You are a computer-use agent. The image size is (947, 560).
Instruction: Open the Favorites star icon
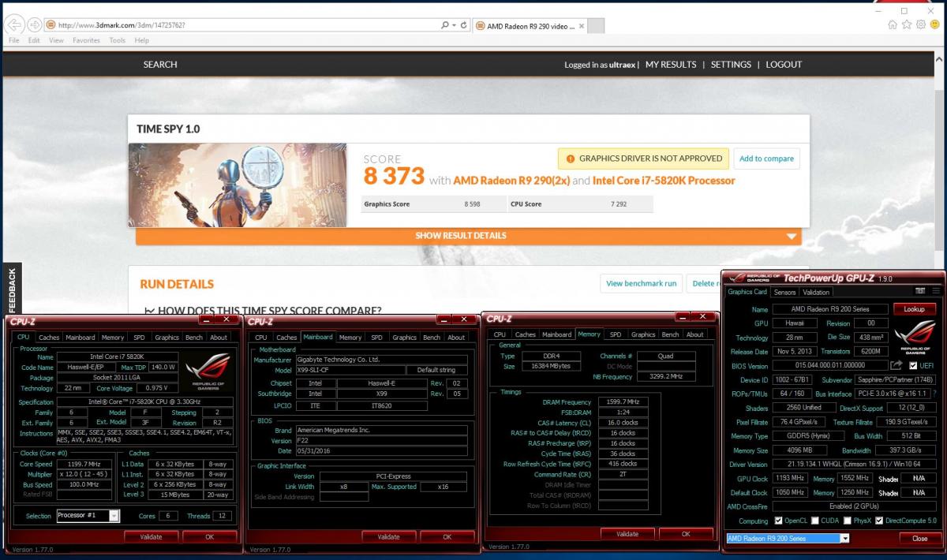pyautogui.click(x=907, y=24)
